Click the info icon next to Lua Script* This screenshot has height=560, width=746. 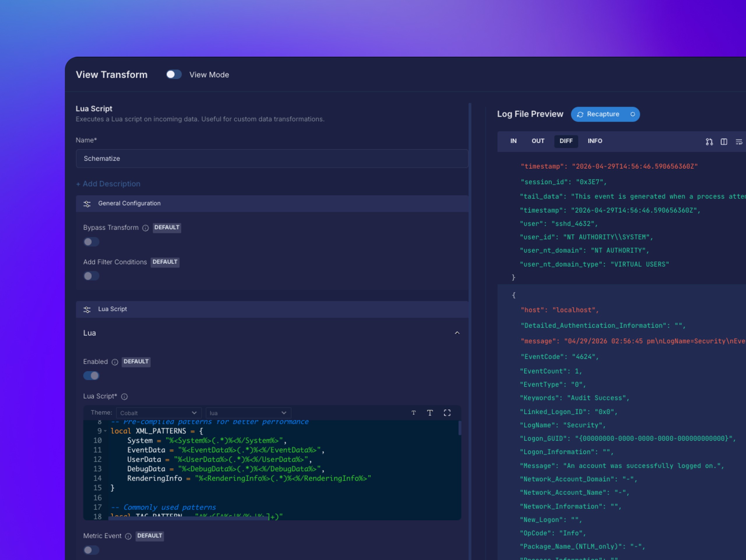pos(124,397)
